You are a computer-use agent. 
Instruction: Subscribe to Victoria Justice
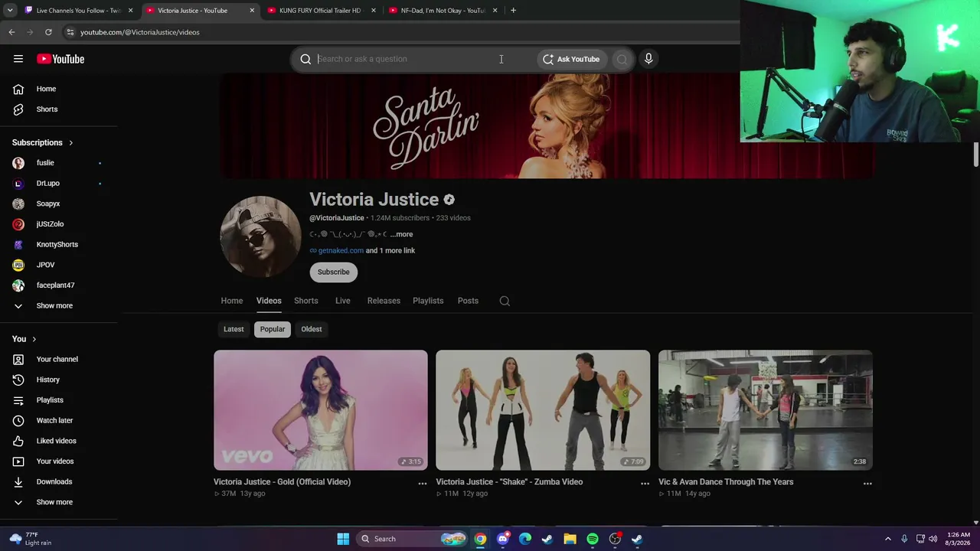(334, 272)
